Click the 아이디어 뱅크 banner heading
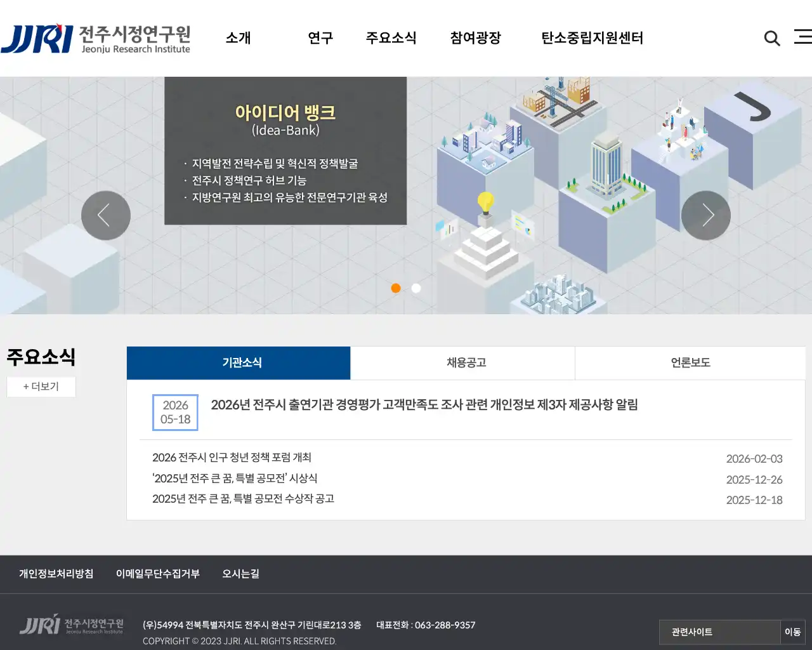This screenshot has height=650, width=812. [x=285, y=113]
